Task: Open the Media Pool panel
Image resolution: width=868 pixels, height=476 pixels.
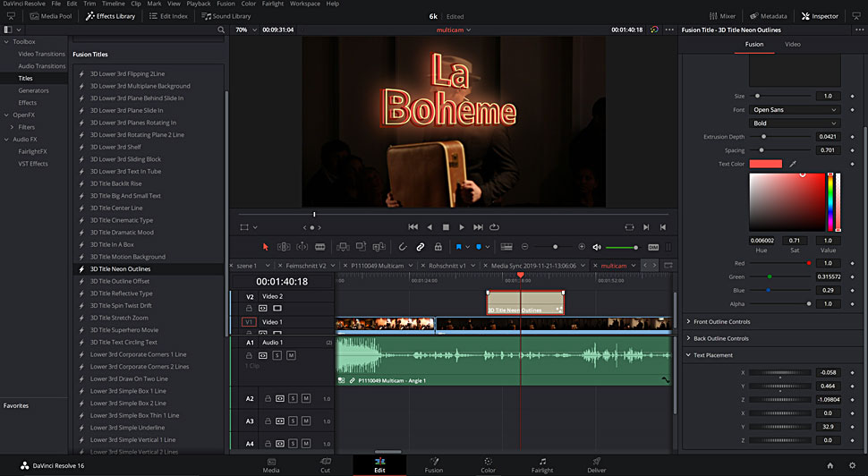Action: tap(50, 16)
